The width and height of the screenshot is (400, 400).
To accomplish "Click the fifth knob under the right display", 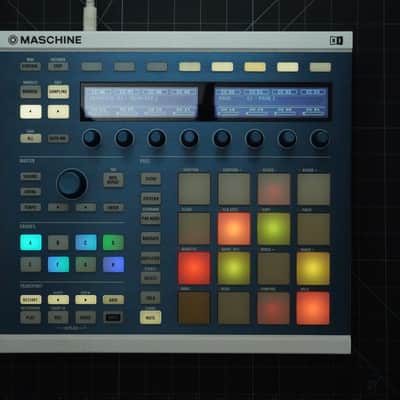I will (x=222, y=138).
